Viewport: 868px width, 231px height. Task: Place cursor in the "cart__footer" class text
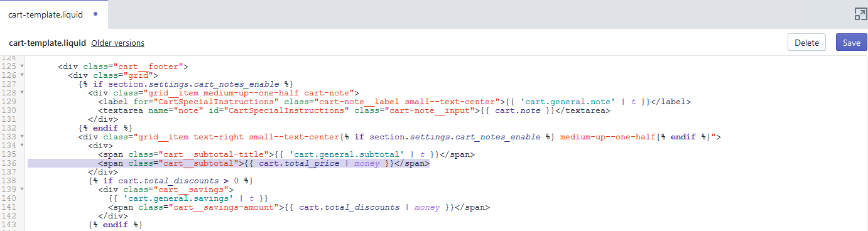(148, 66)
